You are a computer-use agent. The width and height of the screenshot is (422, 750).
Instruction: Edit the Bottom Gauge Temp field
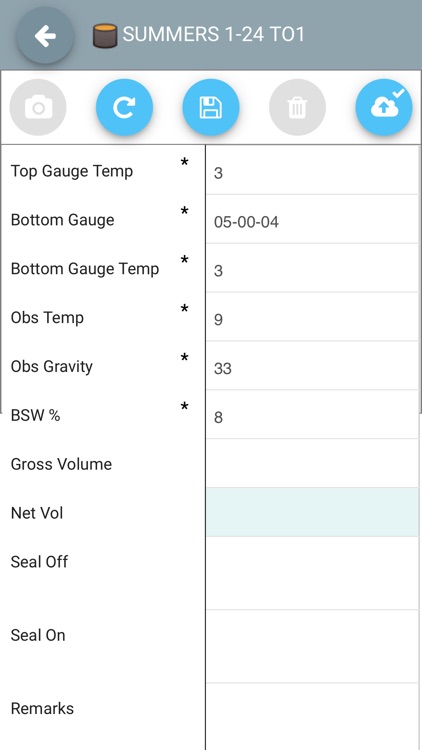[312, 268]
